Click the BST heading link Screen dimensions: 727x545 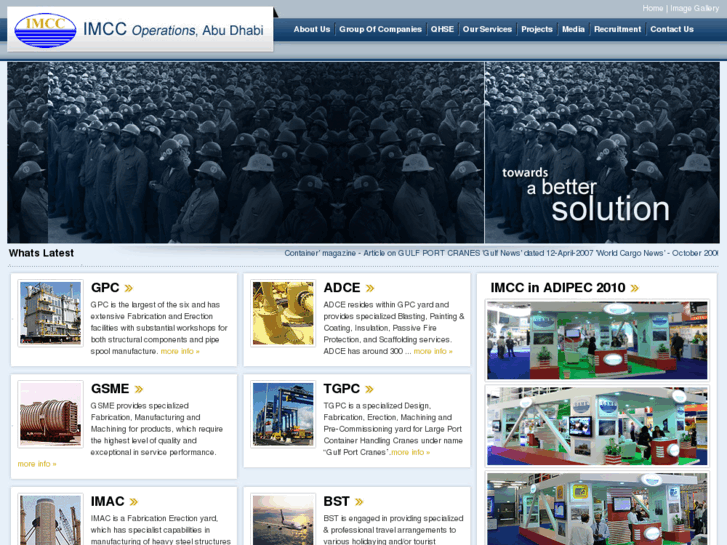(336, 501)
